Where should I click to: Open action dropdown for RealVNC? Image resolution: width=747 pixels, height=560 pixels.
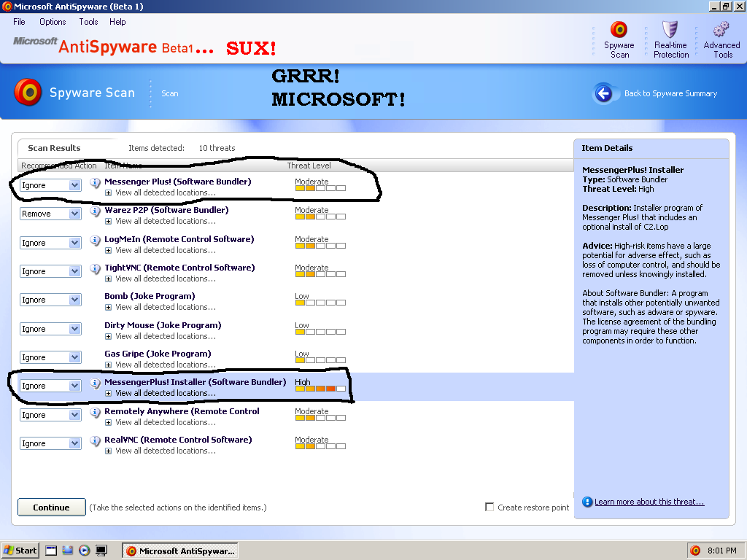74,443
